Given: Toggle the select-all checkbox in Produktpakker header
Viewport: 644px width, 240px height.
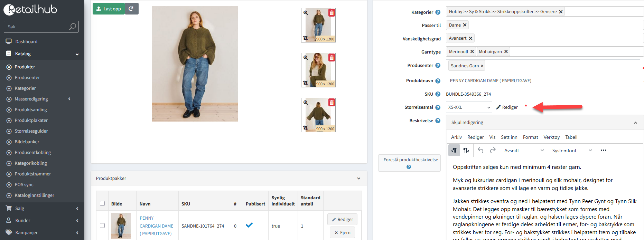Looking at the screenshot, I should click(x=102, y=203).
